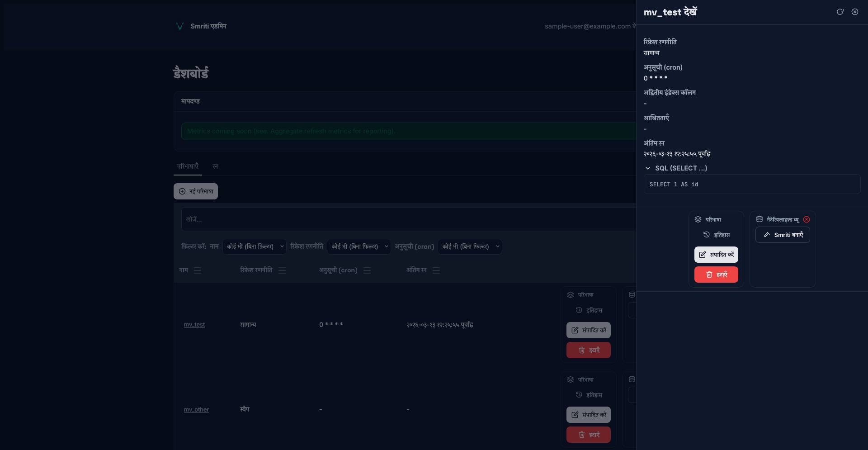Open the अनुसूची (cron) filter dropdown
Image resolution: width=868 pixels, height=450 pixels.
[470, 246]
